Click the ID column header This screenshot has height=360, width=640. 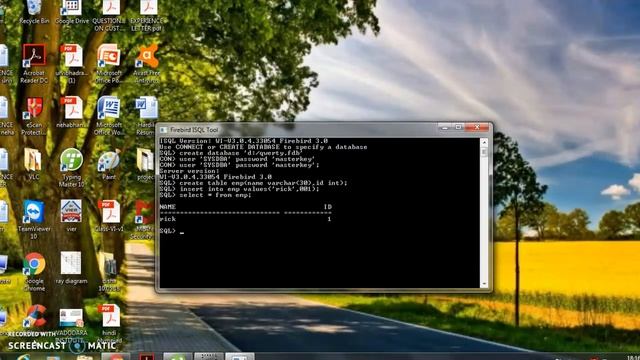point(328,207)
